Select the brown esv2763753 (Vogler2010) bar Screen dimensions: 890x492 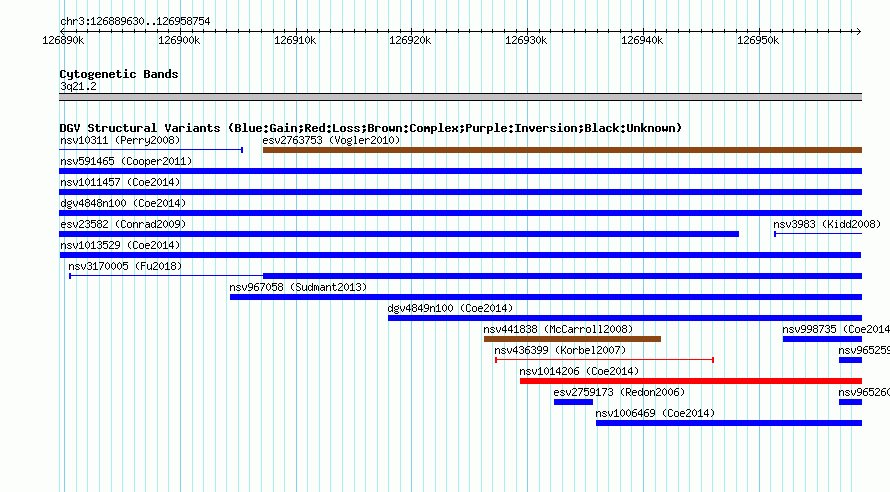(562, 150)
